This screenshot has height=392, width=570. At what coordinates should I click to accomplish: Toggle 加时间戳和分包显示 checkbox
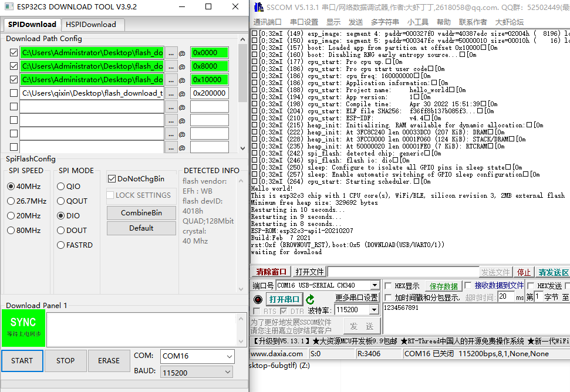coord(388,298)
